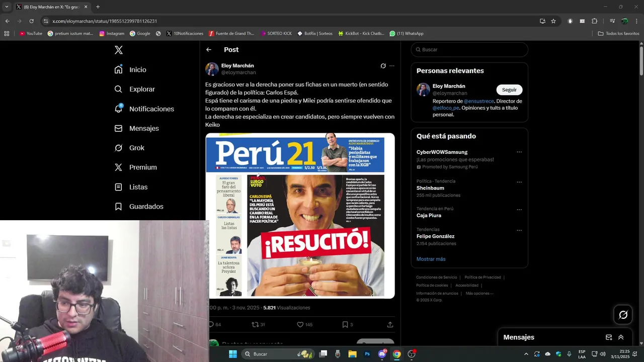Open a new Chrome tab
Image resolution: width=644 pixels, height=362 pixels.
(98, 7)
